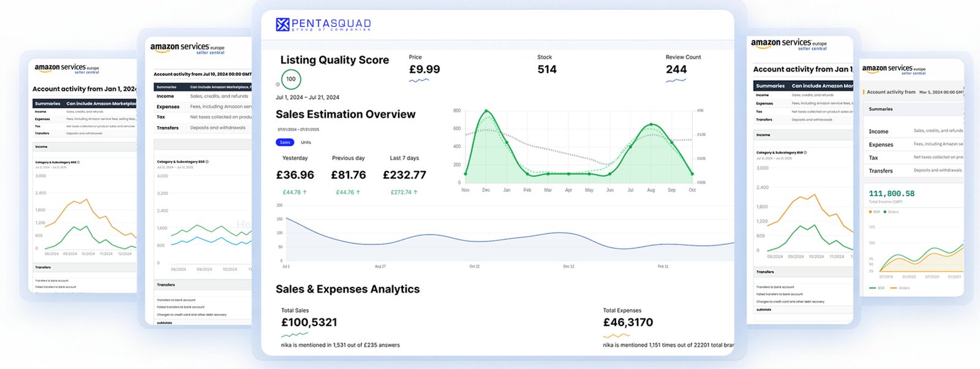
Task: Click the Amazon services logo in the far-left card
Action: [x=67, y=68]
